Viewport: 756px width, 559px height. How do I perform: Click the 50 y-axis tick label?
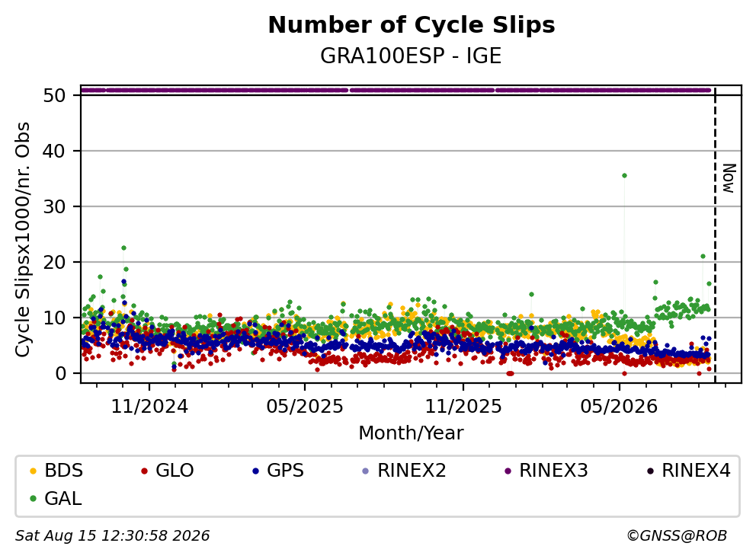pyautogui.click(x=54, y=95)
